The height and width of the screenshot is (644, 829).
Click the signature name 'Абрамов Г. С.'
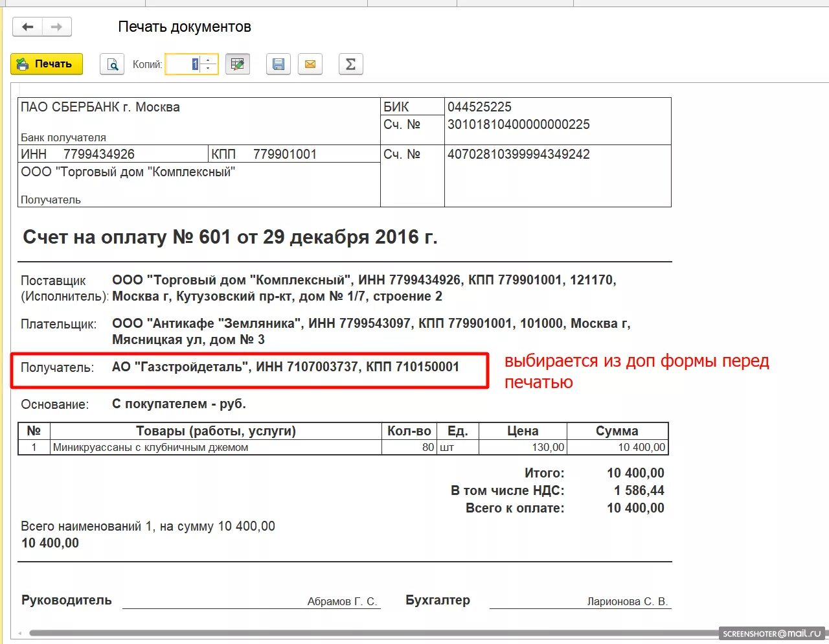[342, 601]
